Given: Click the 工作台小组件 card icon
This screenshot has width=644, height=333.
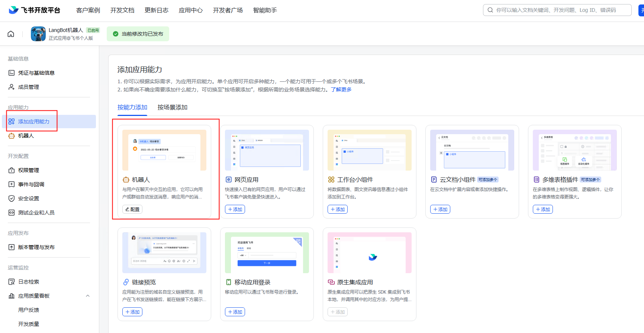Looking at the screenshot, I should click(x=331, y=180).
